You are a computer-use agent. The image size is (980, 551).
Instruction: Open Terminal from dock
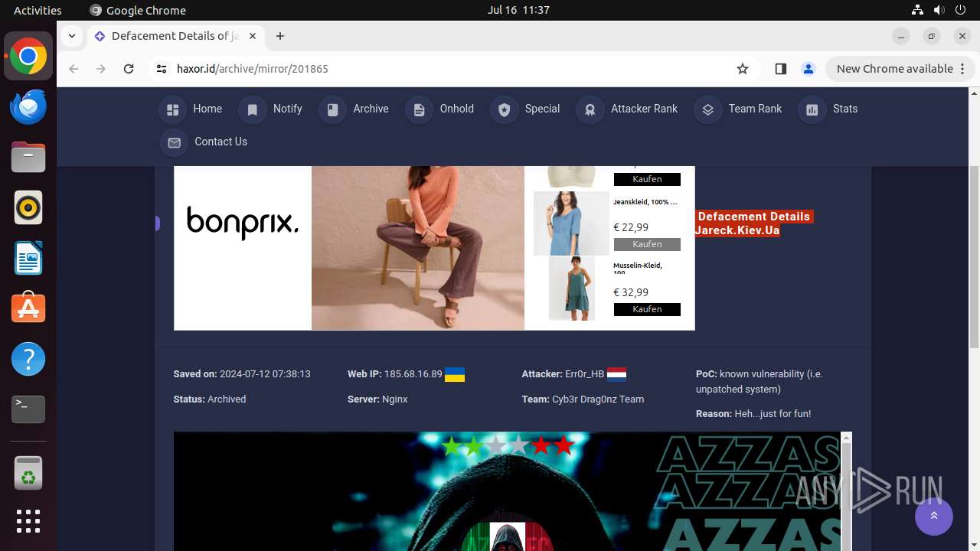28,409
